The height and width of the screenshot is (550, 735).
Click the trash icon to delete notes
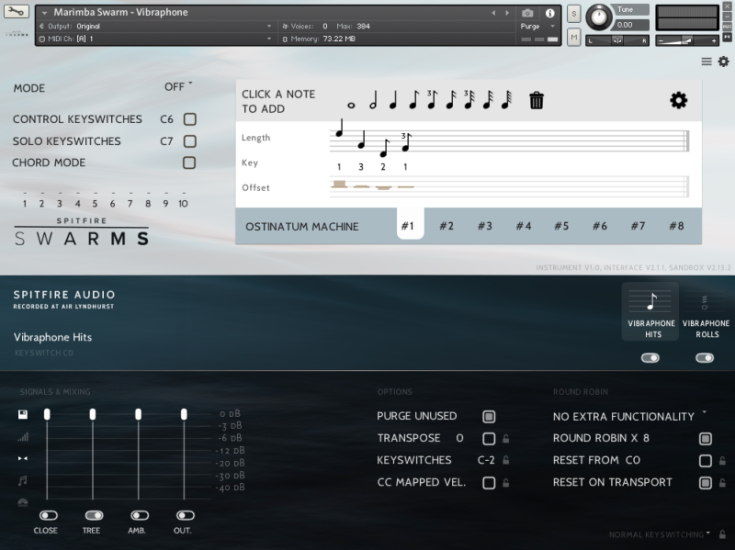(537, 100)
